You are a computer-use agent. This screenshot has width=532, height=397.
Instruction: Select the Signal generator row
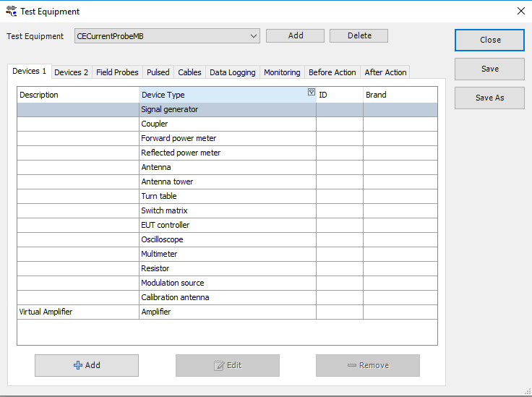(x=227, y=110)
